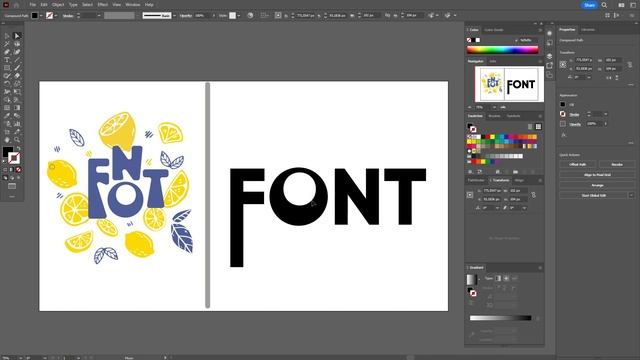
Task: Select the Lasso tool
Action: (17, 44)
